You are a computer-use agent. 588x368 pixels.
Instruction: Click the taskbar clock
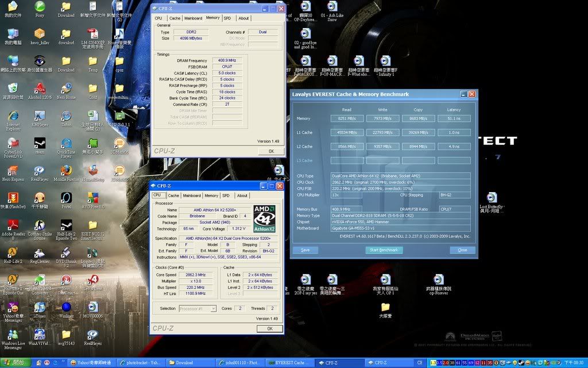click(574, 363)
